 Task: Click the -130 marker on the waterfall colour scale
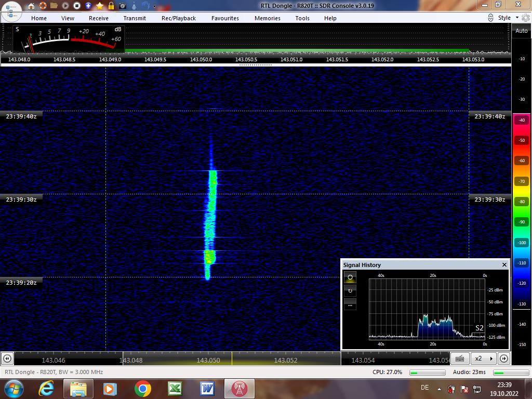tap(522, 303)
